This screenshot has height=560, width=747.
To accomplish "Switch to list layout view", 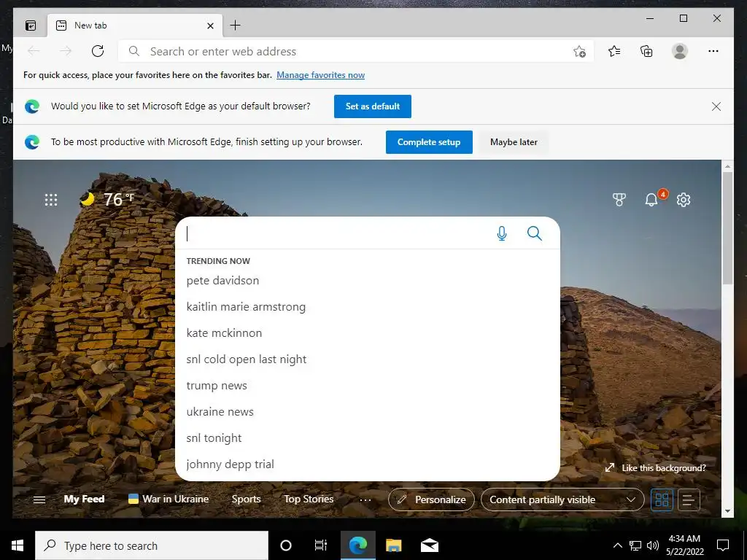I will coord(689,499).
